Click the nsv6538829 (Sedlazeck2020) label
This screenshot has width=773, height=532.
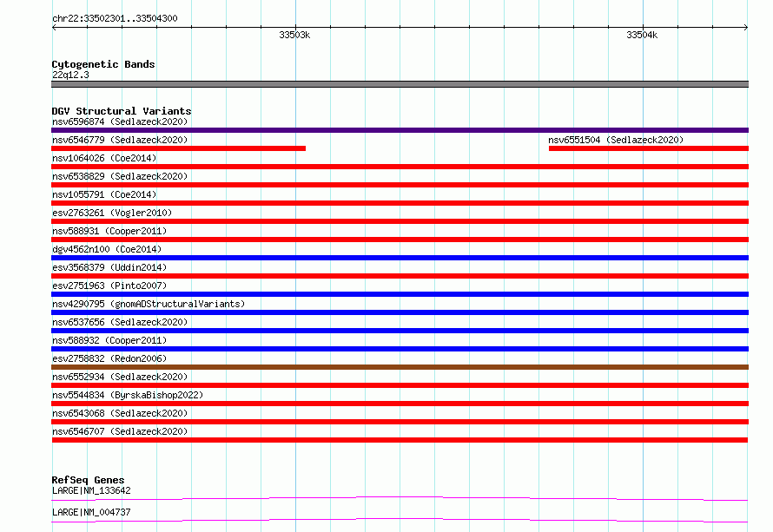coord(120,176)
